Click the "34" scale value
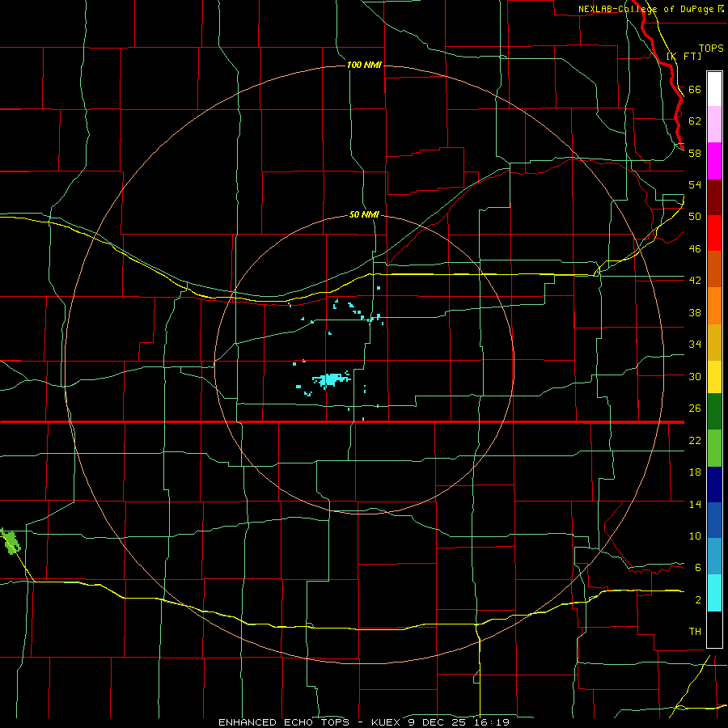 pos(695,344)
